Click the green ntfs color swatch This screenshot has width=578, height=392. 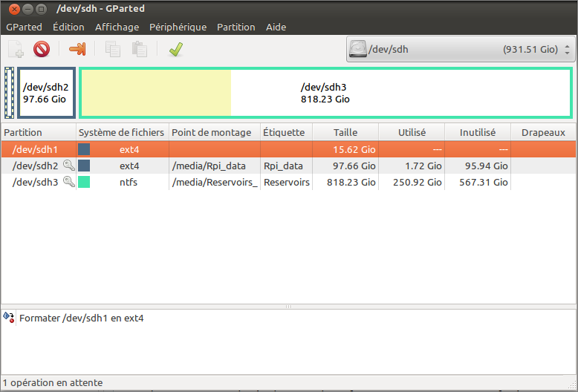pos(84,182)
